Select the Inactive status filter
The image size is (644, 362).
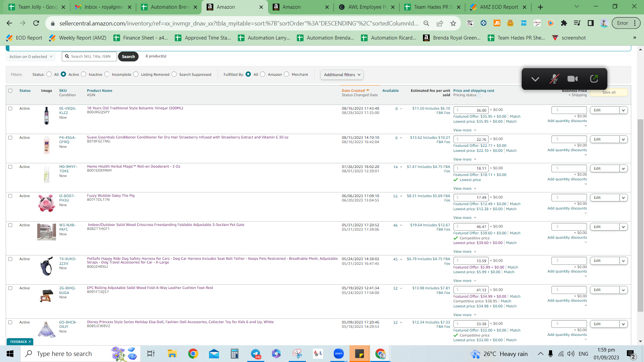84,74
